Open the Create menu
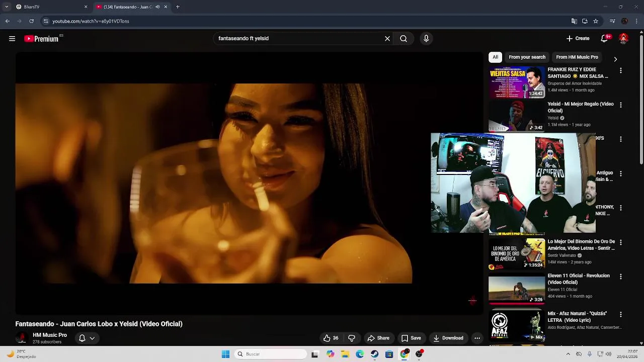Image resolution: width=644 pixels, height=362 pixels. 578,38
